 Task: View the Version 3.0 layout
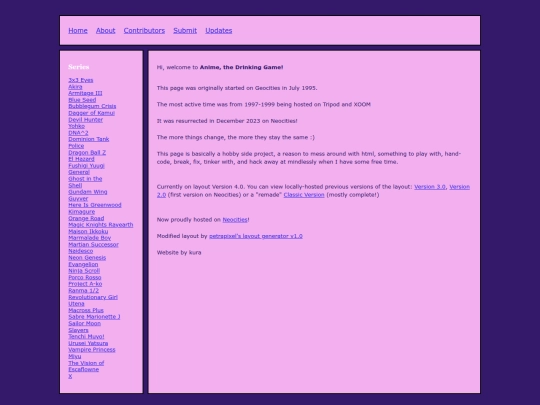point(429,187)
